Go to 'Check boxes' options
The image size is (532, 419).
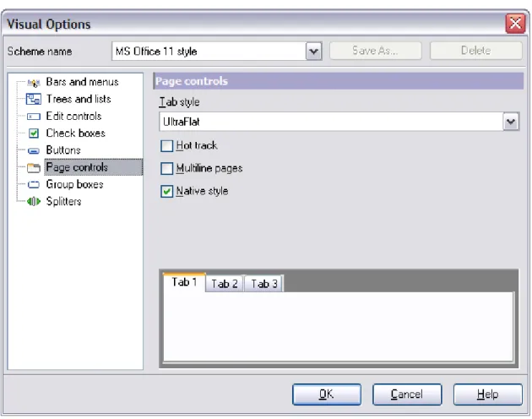(75, 133)
